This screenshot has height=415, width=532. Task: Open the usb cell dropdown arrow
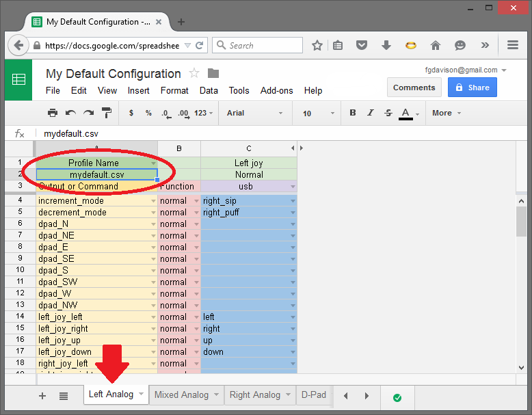[293, 187]
